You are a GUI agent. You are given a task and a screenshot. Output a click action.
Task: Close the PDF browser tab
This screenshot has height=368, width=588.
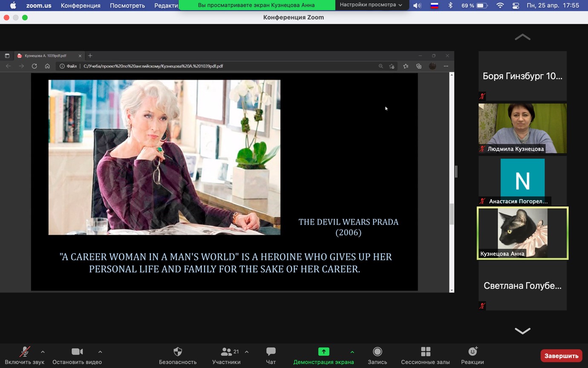[80, 56]
